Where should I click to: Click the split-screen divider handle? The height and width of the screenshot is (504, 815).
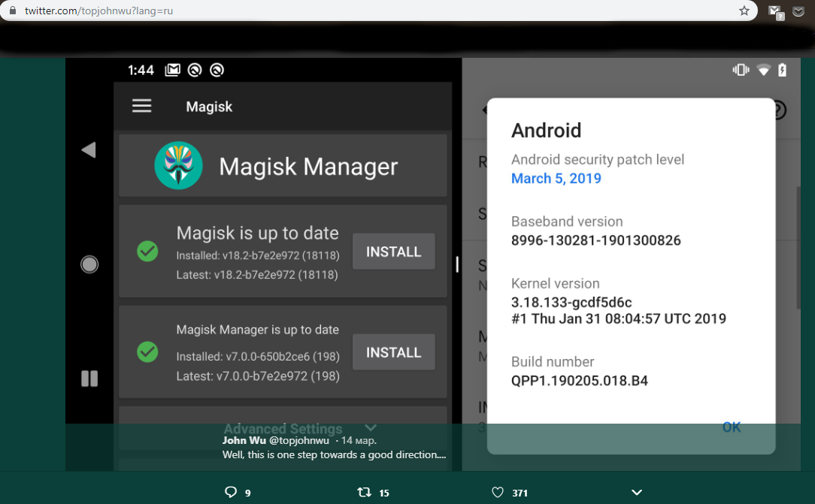[x=457, y=264]
